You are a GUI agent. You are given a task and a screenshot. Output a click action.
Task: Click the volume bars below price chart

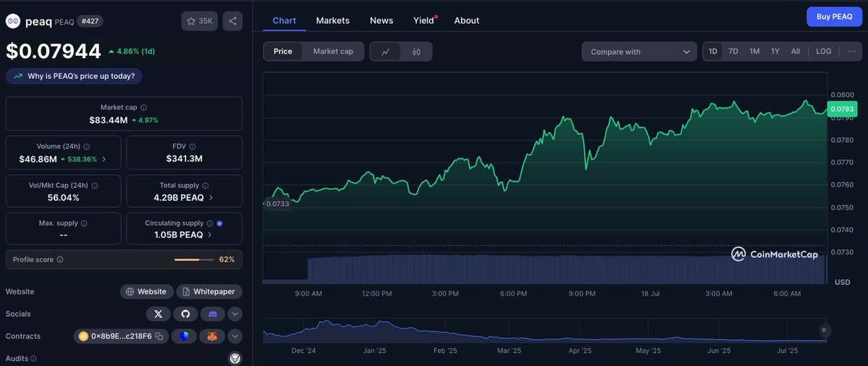point(544,268)
